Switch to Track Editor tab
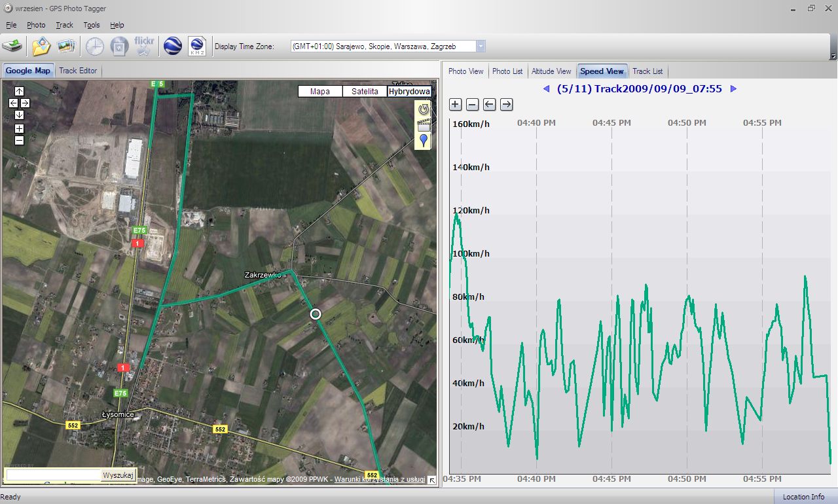The width and height of the screenshot is (838, 504). click(x=78, y=71)
